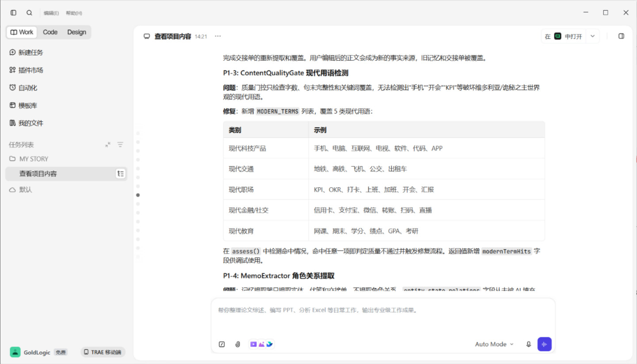Click the microphone voice input icon
The width and height of the screenshot is (637, 364).
point(528,344)
